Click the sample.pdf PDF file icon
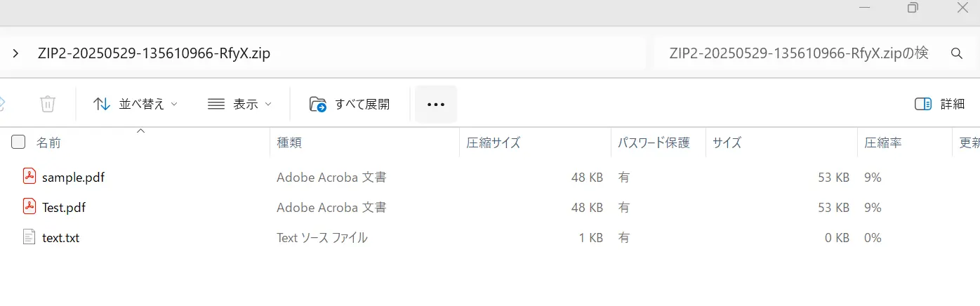 pyautogui.click(x=29, y=177)
